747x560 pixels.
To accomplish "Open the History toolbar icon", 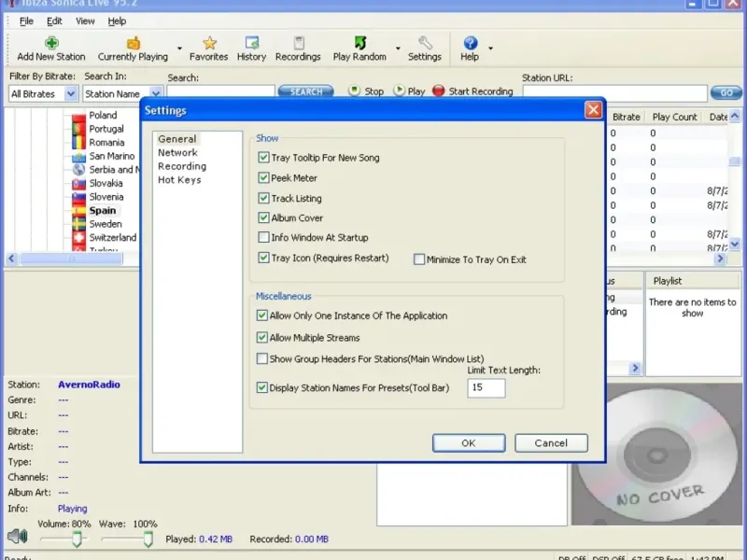I will [x=251, y=43].
